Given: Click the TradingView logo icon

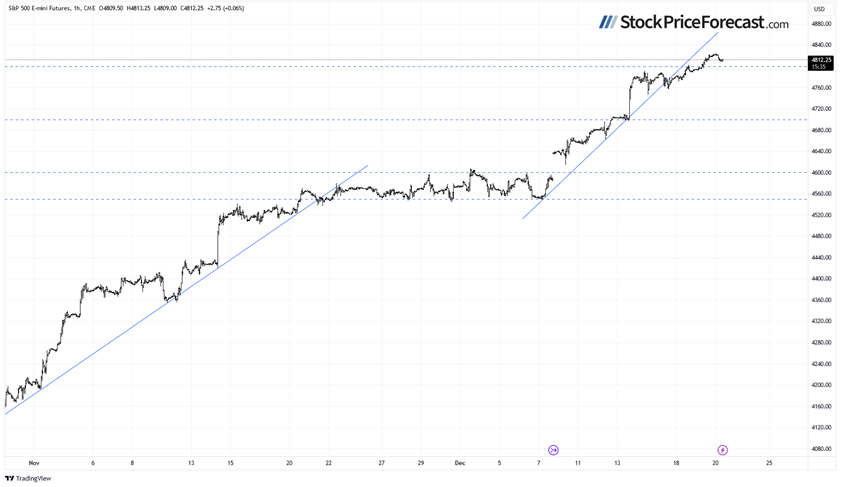Looking at the screenshot, I should click(x=9, y=479).
